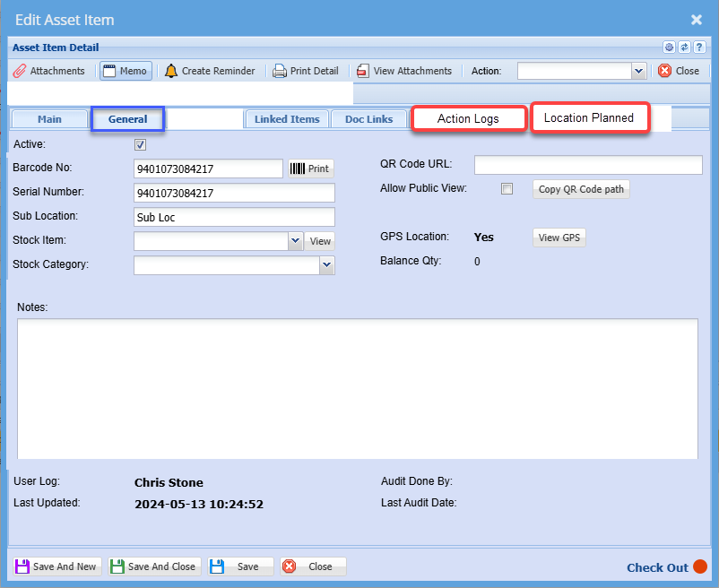Expand the Action dropdown in the toolbar
The image size is (719, 588).
(638, 71)
